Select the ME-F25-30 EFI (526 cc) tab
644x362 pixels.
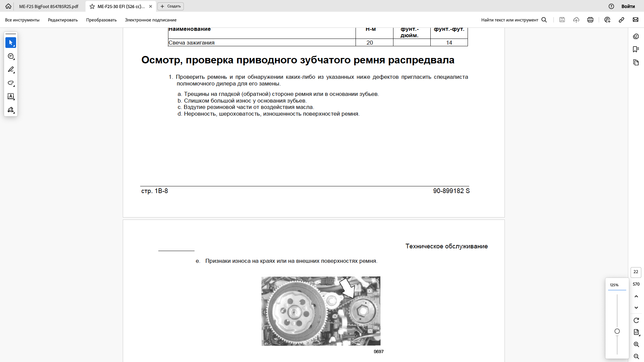[121, 6]
